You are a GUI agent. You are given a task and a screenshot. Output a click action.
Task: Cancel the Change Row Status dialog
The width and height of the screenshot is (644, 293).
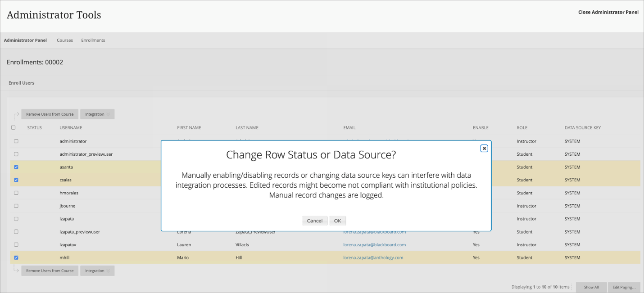point(314,221)
